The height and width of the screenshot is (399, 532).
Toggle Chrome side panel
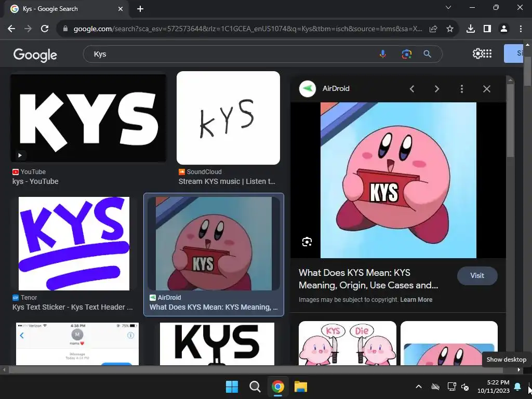click(487, 29)
